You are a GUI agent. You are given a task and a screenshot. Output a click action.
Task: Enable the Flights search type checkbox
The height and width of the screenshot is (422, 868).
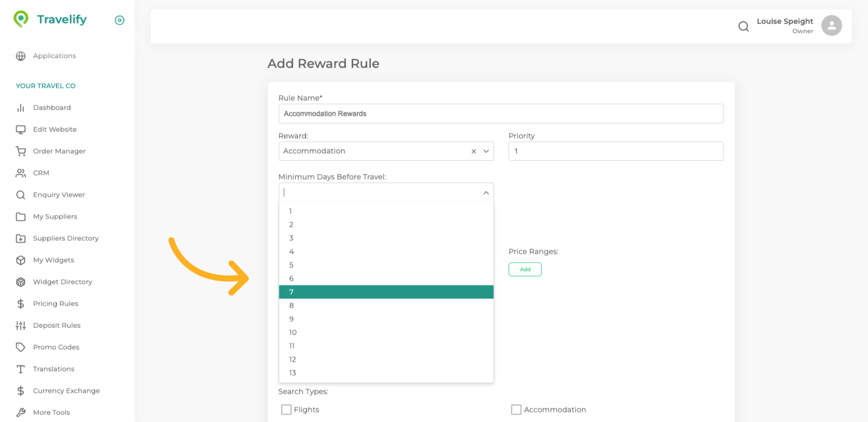tap(286, 409)
